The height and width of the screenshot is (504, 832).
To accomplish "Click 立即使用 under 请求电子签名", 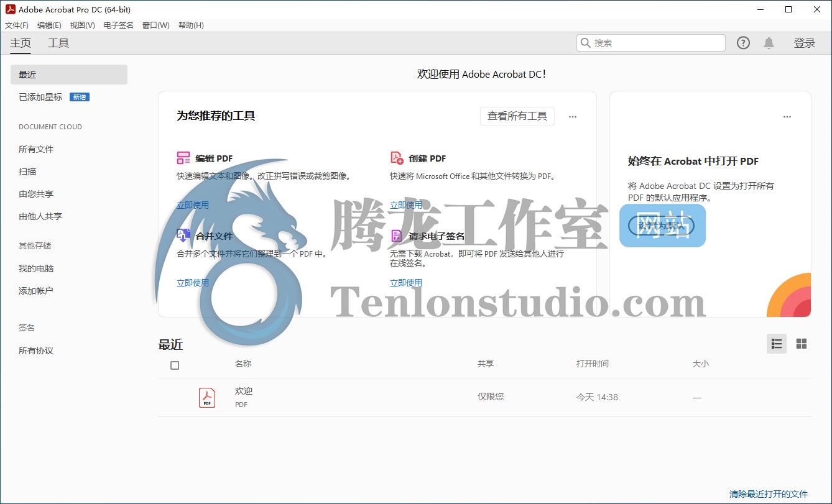I will tap(406, 283).
